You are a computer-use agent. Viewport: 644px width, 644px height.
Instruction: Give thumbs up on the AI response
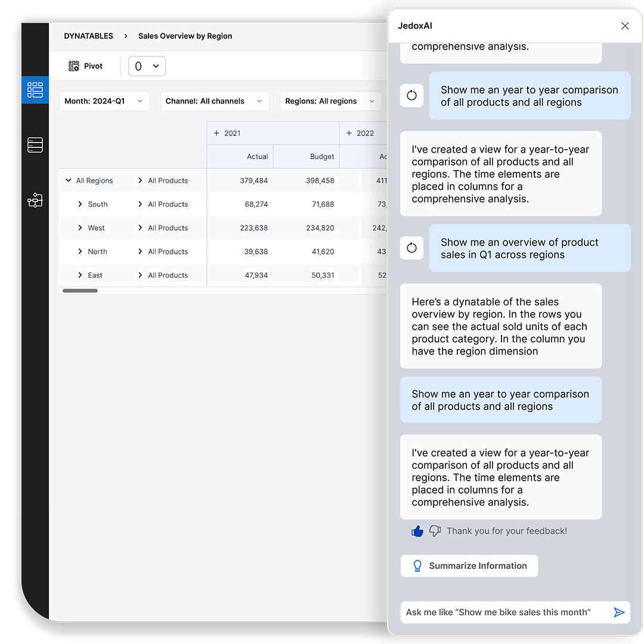point(417,531)
